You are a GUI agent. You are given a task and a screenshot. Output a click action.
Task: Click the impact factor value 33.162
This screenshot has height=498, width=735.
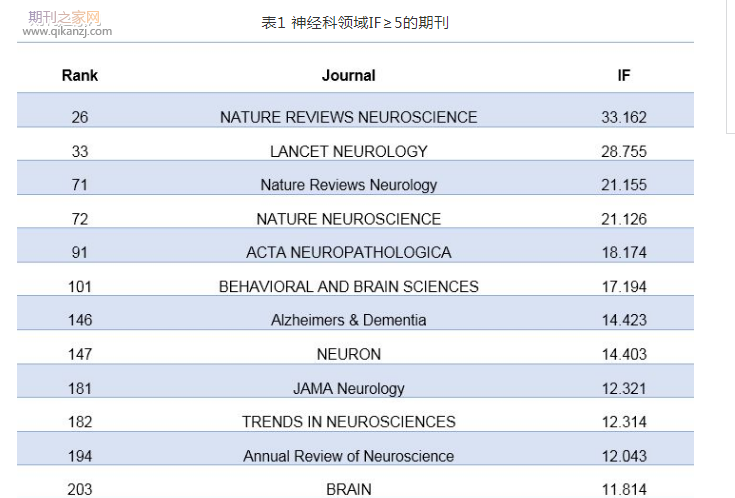[624, 117]
